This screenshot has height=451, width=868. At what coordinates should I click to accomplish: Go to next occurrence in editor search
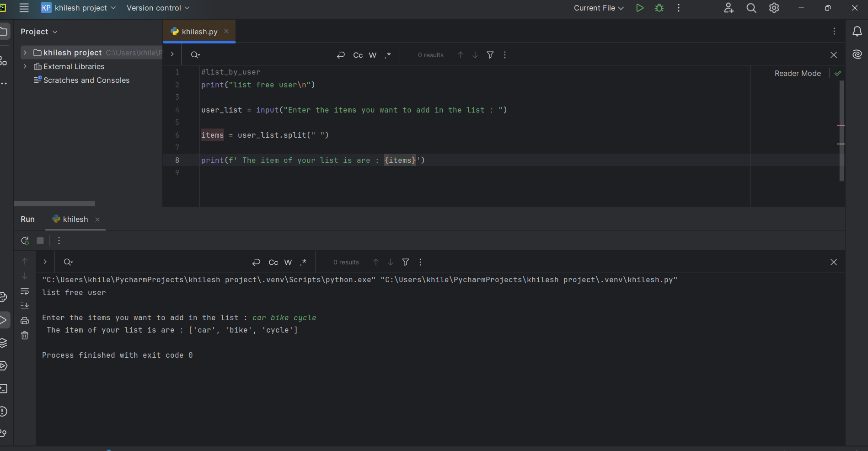click(475, 55)
